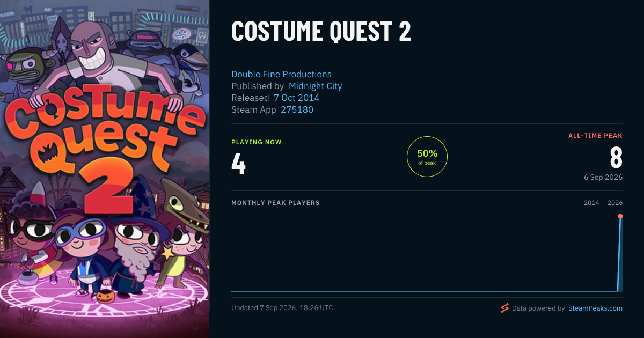Viewport: 644px width, 338px height.
Task: Click the red peak marker on chart
Action: tap(620, 216)
